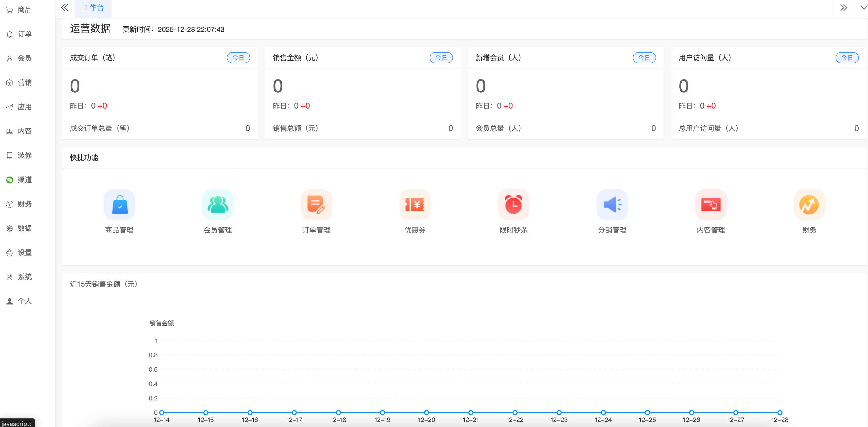Viewport: 868px width, 427px height.
Task: Click the 今日 filter on 成交订单 card
Action: coord(239,58)
